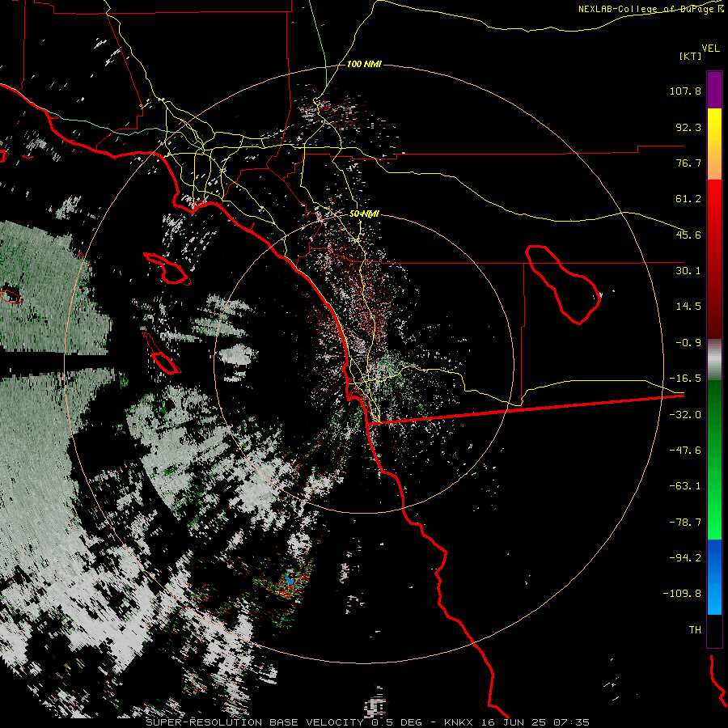The width and height of the screenshot is (728, 728).
Task: Click the 30.1 legend value
Action: click(688, 271)
